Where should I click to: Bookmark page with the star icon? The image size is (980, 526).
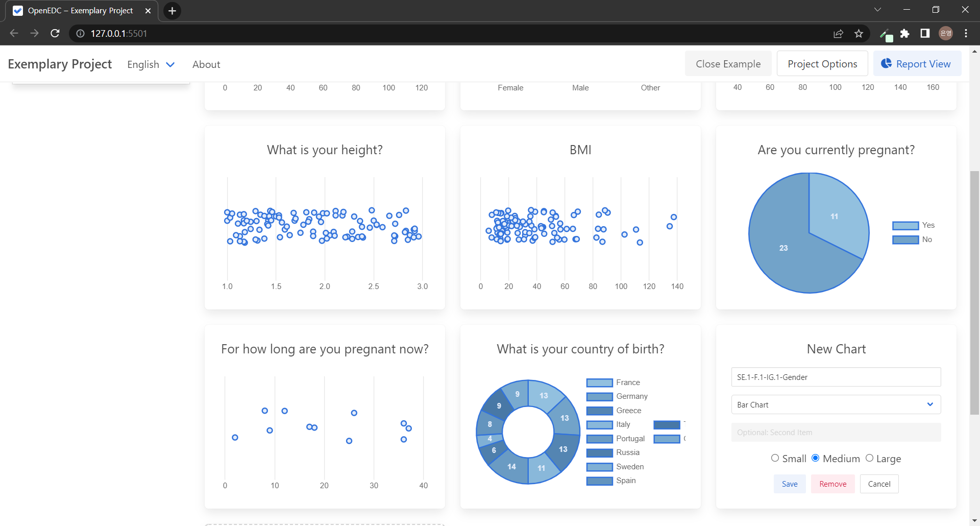[x=859, y=34]
